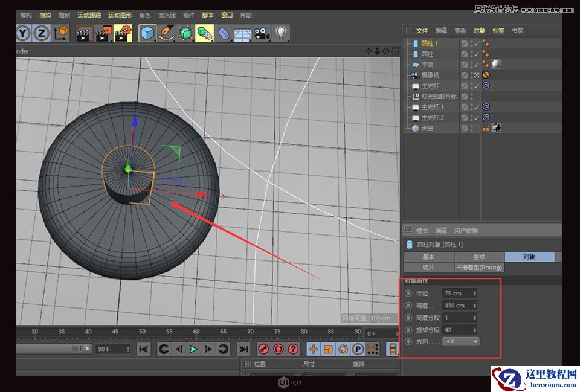Click the camera icon in the top toolbar
580x392 pixels.
pyautogui.click(x=260, y=33)
